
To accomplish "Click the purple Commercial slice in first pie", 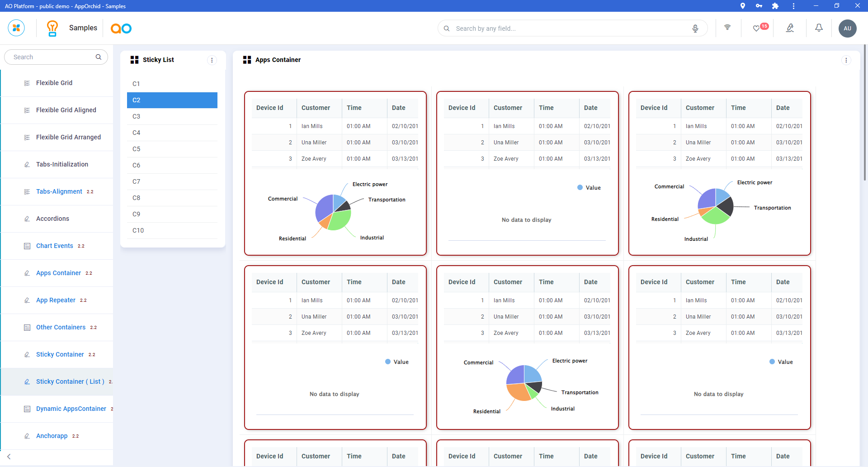I will click(x=323, y=207).
